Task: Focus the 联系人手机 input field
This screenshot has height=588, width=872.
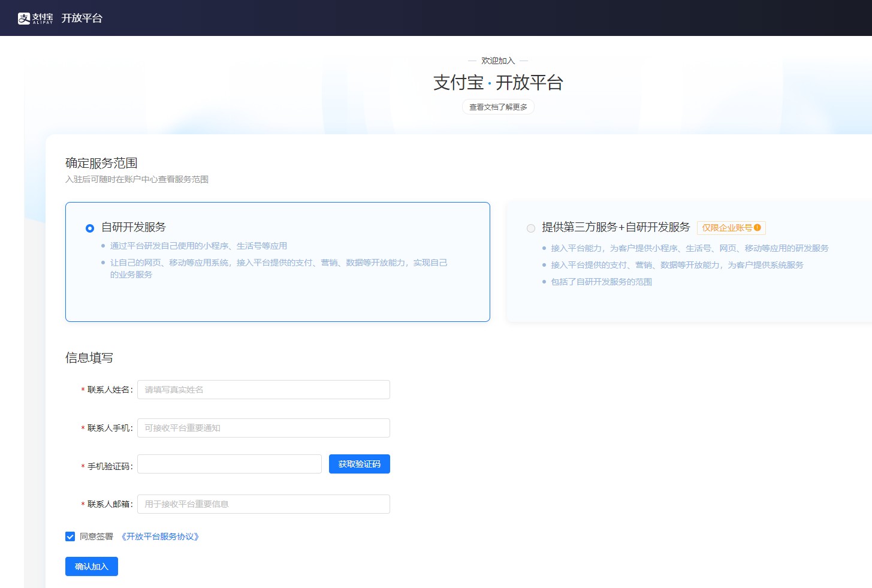Action: 264,428
